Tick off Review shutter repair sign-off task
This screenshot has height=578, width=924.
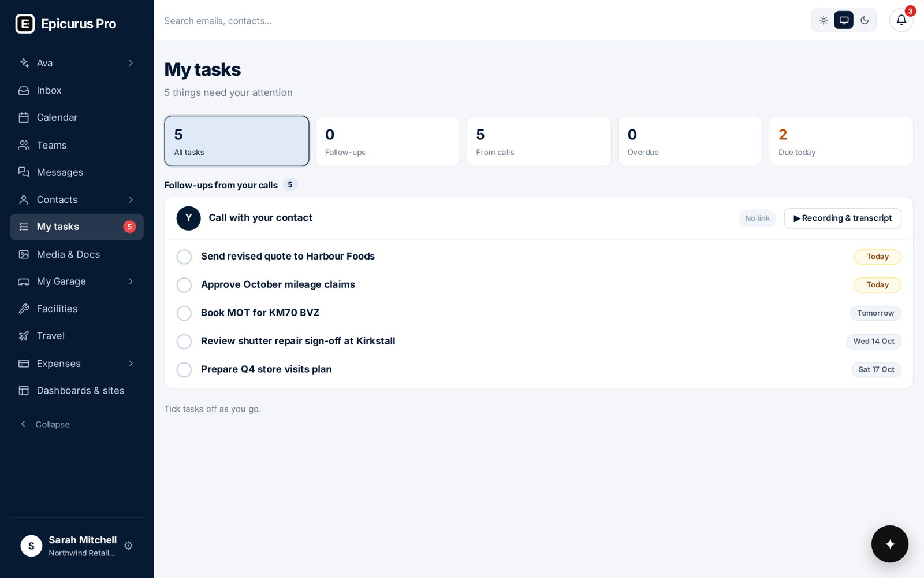[184, 342]
